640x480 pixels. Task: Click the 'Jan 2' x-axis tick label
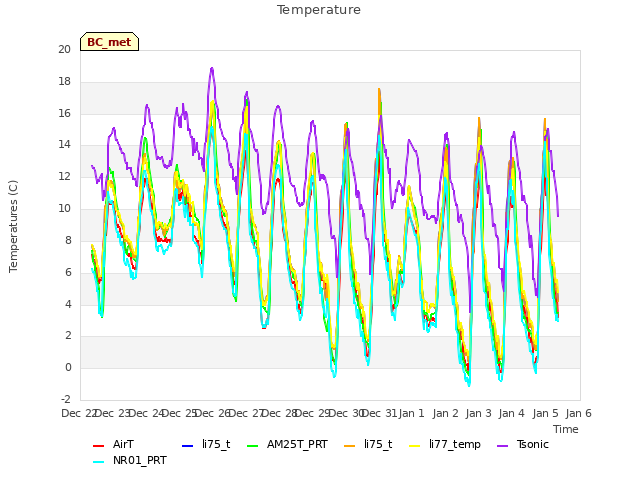click(x=445, y=413)
